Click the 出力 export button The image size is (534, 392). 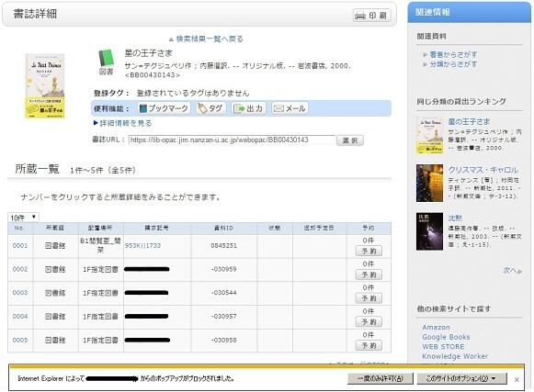249,108
